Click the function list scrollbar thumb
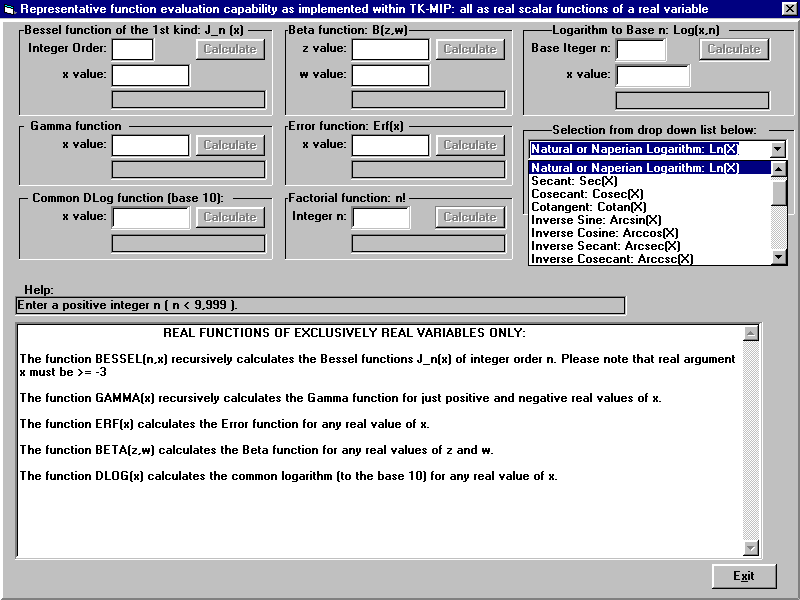The image size is (800, 600). (779, 191)
